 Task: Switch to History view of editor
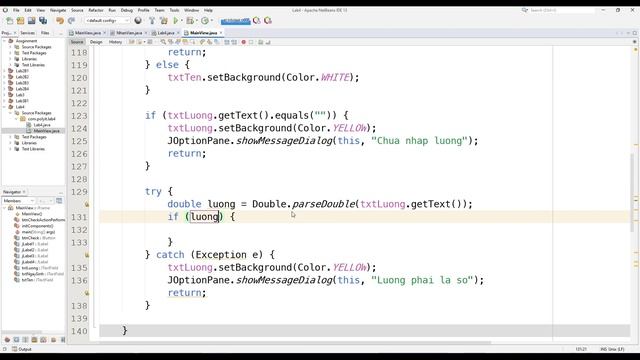click(115, 42)
